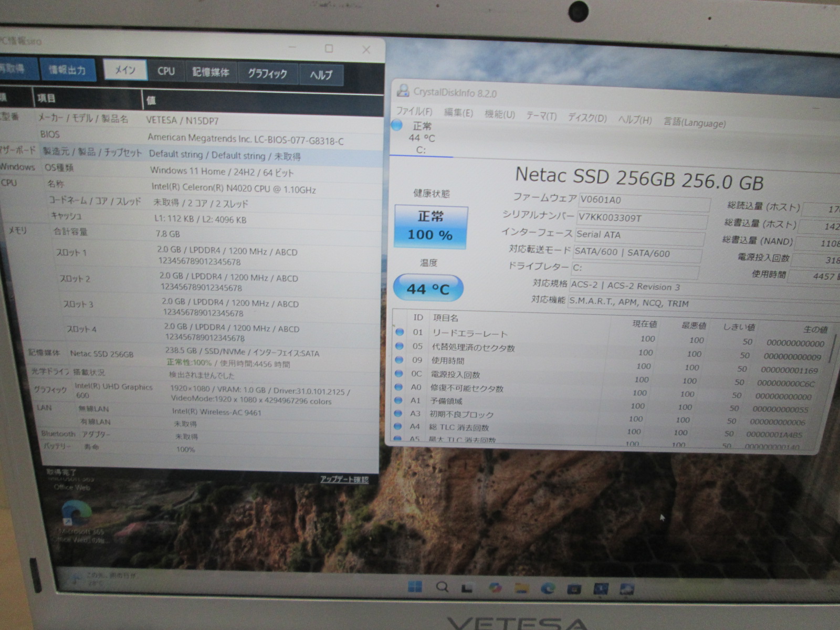Open the 機能(U) menu
The image size is (840, 630).
[499, 114]
